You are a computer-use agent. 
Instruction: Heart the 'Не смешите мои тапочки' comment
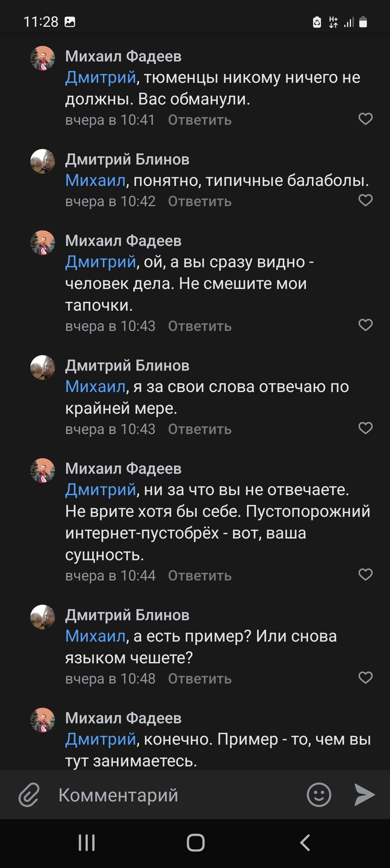[365, 325]
